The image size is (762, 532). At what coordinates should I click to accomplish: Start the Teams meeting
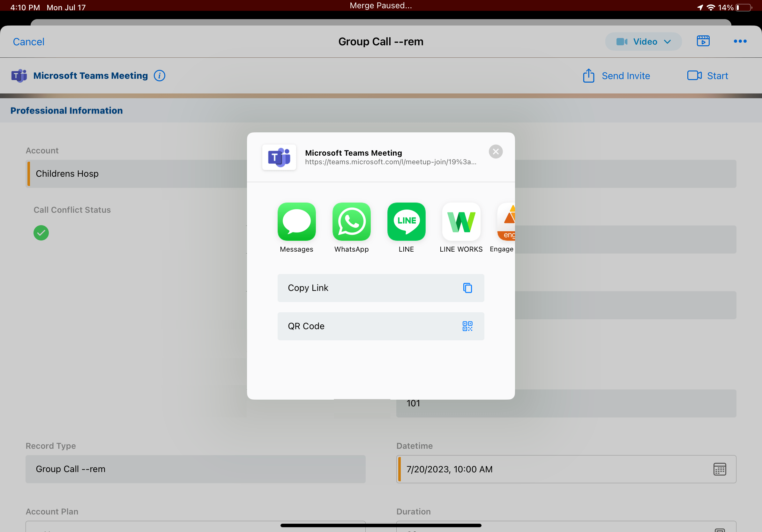pos(707,76)
